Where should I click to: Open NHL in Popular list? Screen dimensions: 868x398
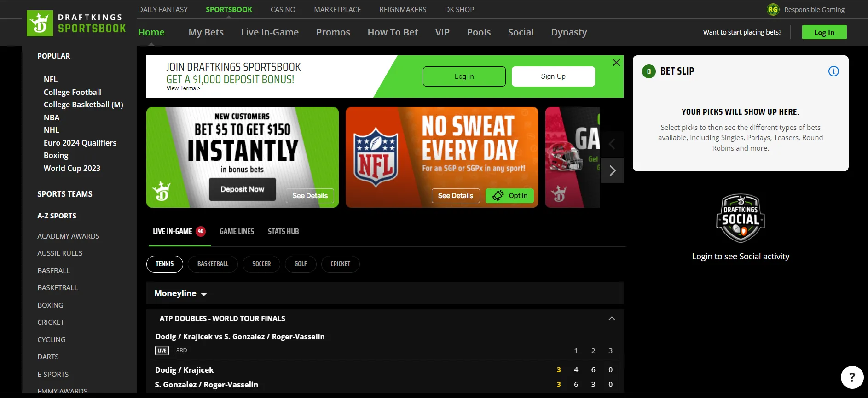(52, 130)
